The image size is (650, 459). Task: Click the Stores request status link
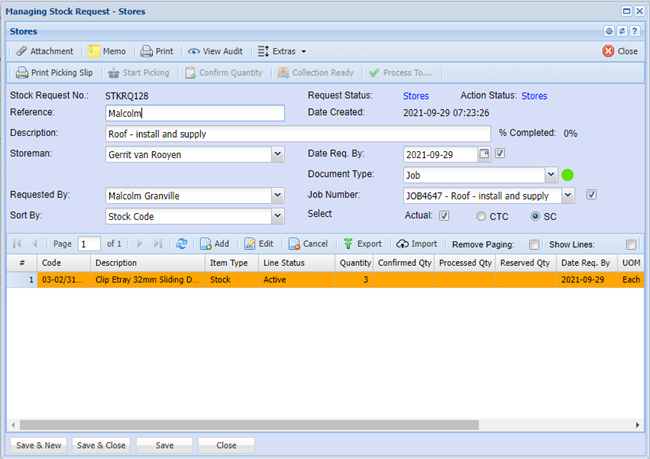(416, 96)
